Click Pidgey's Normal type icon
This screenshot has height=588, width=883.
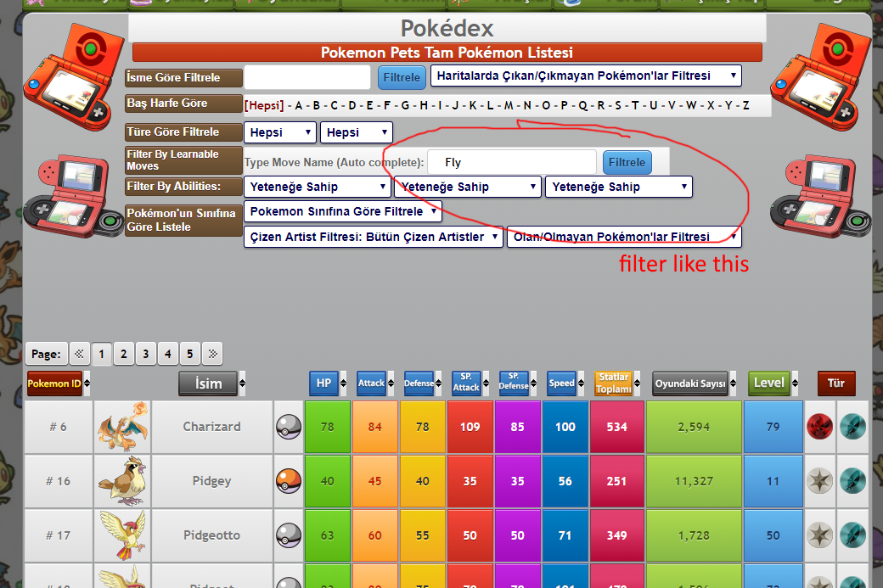pos(819,481)
